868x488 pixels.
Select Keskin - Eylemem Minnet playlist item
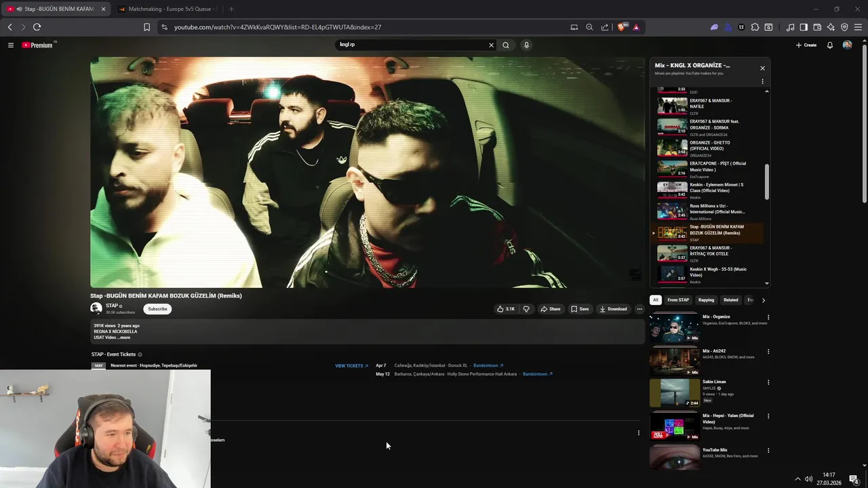click(710, 190)
